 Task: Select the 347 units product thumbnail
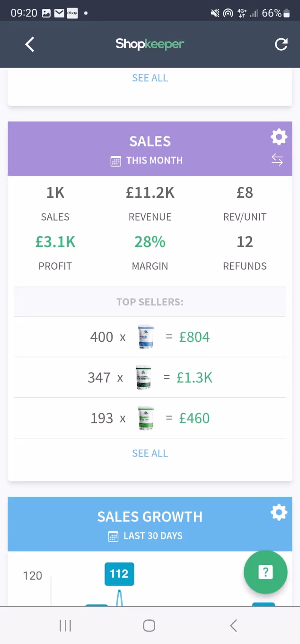[x=144, y=378]
